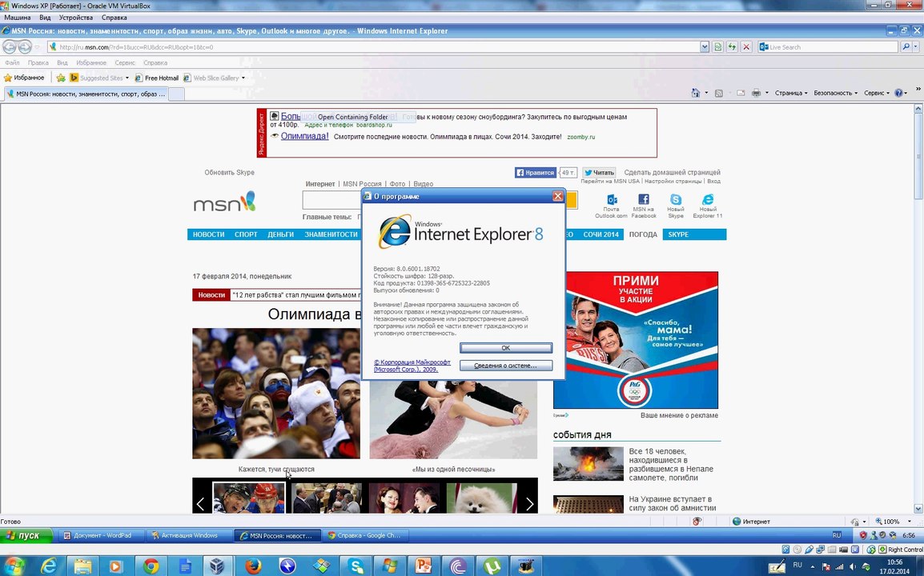Image resolution: width=924 pixels, height=576 pixels.
Task: Expand the home button dropdown arrow
Action: (x=706, y=93)
